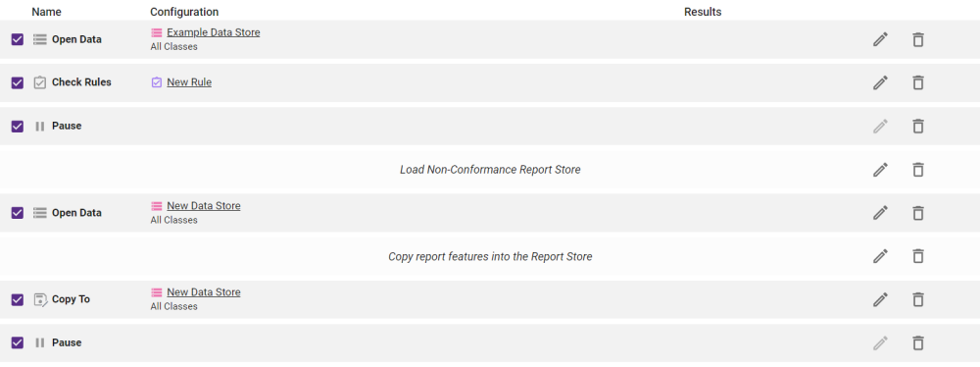Delete the Copy To task
This screenshot has width=980, height=367.
coord(917,299)
